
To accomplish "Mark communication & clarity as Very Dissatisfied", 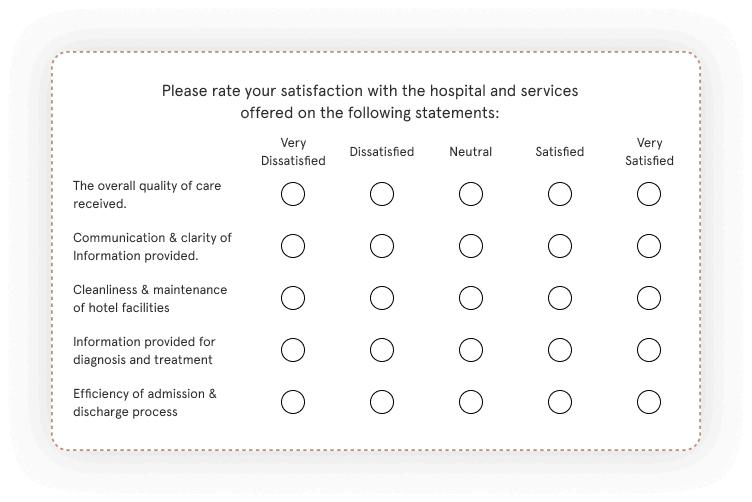I will tap(293, 246).
